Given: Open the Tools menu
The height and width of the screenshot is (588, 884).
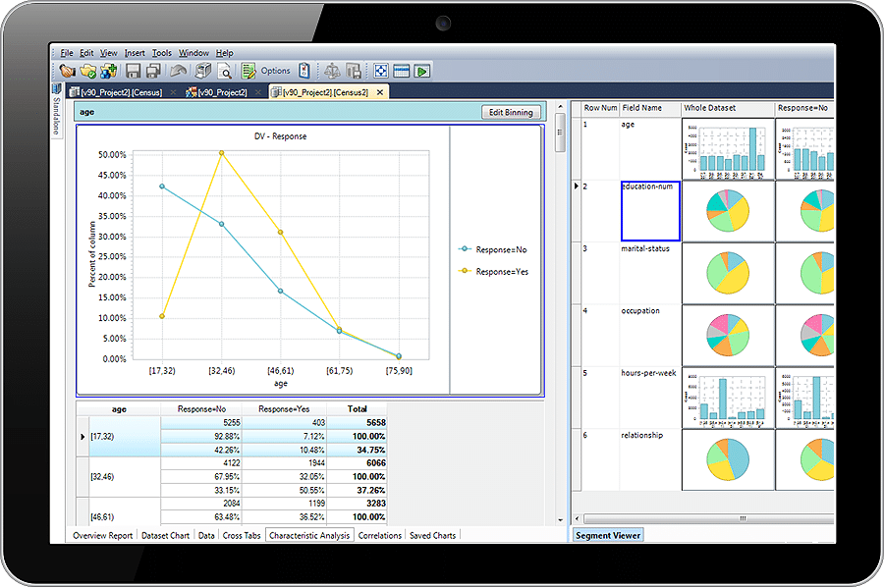Looking at the screenshot, I should 162,52.
